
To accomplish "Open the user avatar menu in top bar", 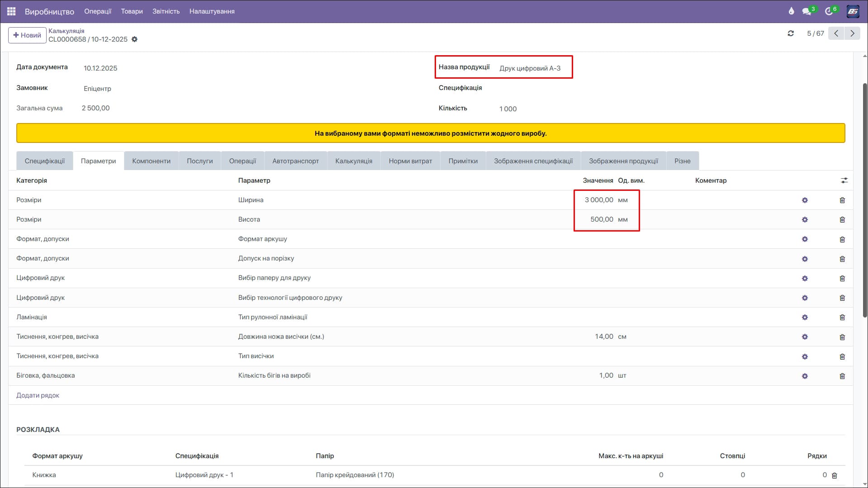I will (x=853, y=11).
